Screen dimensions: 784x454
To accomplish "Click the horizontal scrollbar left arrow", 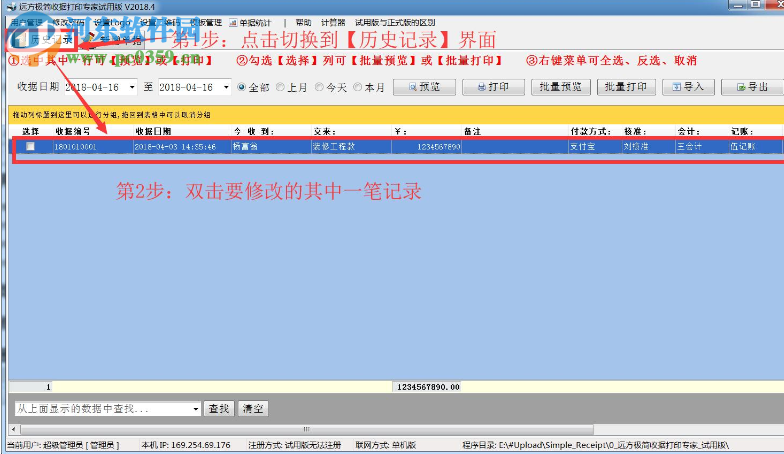I will point(14,429).
